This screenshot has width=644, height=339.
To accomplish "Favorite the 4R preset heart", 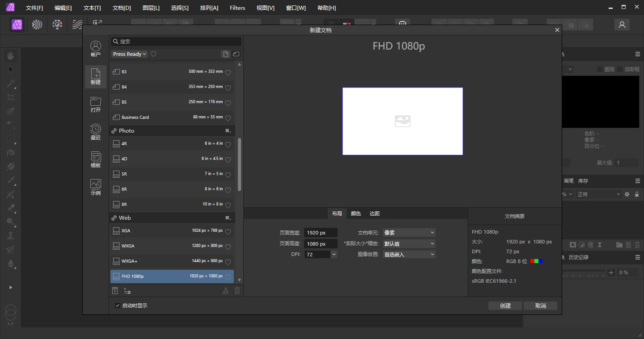I will tap(228, 144).
